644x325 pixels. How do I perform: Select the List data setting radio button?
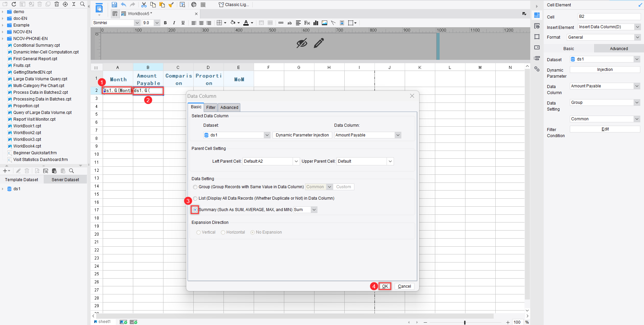(x=195, y=198)
